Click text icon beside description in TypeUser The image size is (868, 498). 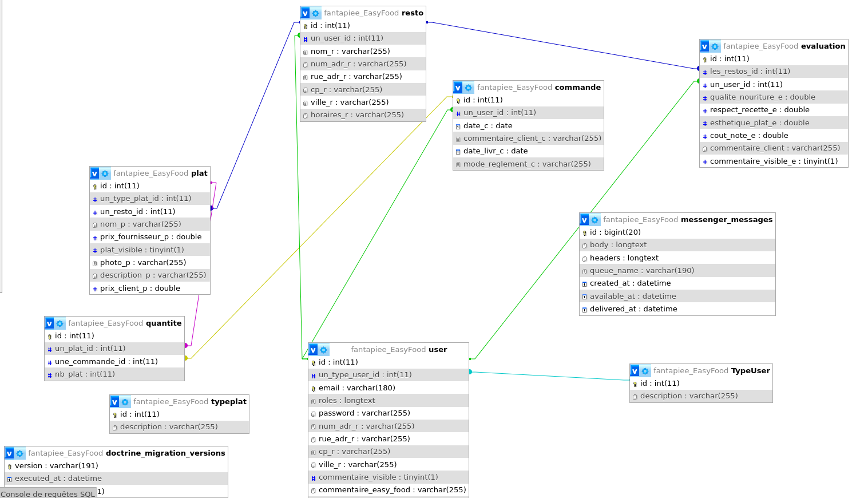(635, 397)
